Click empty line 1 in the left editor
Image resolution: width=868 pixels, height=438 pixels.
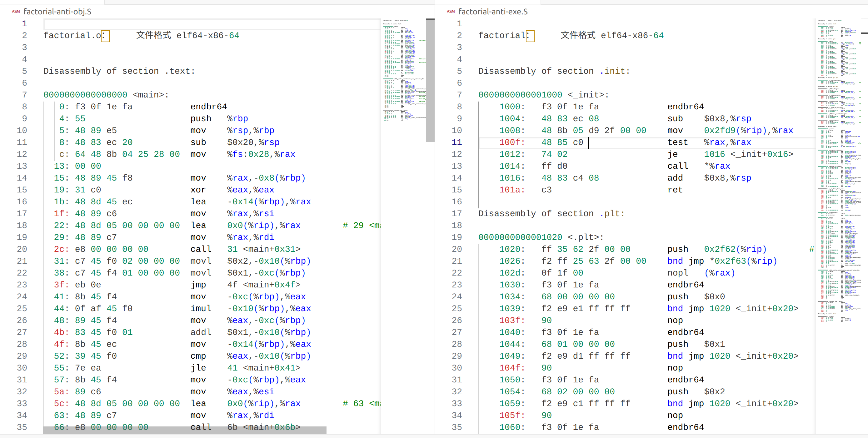202,23
